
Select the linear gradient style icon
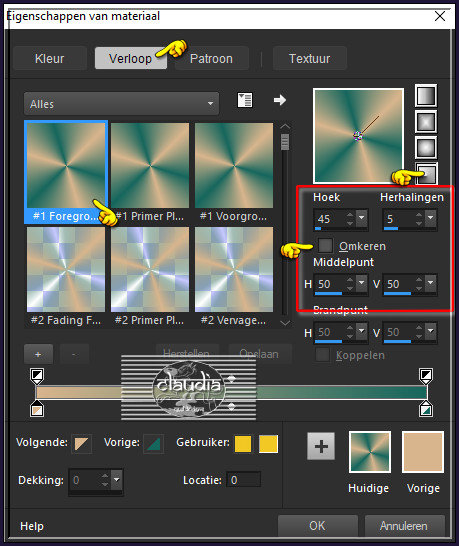pyautogui.click(x=426, y=95)
